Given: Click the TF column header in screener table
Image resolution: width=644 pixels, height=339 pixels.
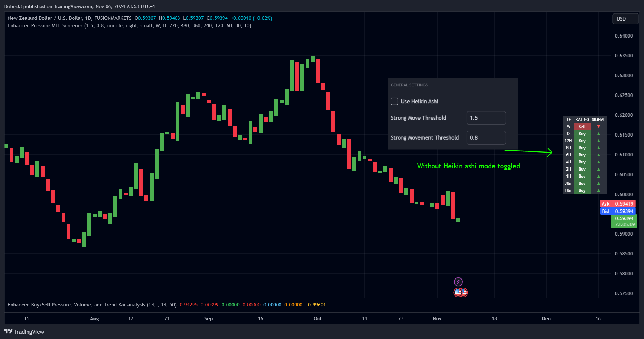Looking at the screenshot, I should [569, 120].
